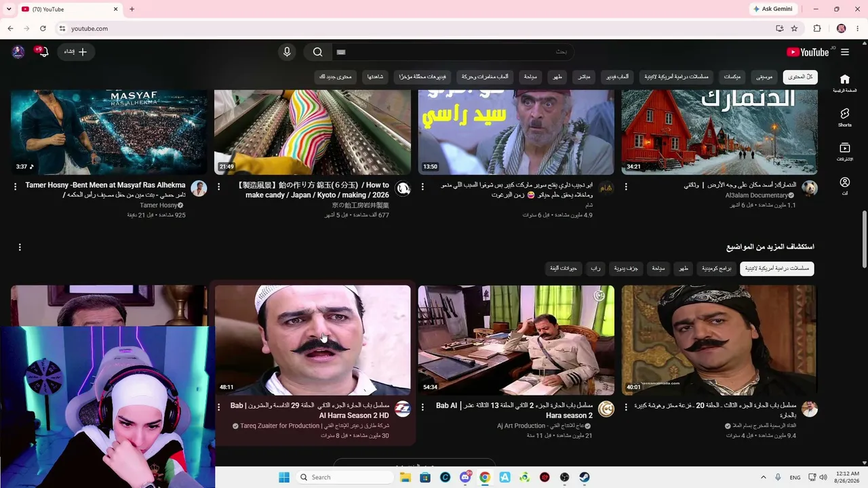Open the Tamer Hosny channel name link

click(158, 205)
